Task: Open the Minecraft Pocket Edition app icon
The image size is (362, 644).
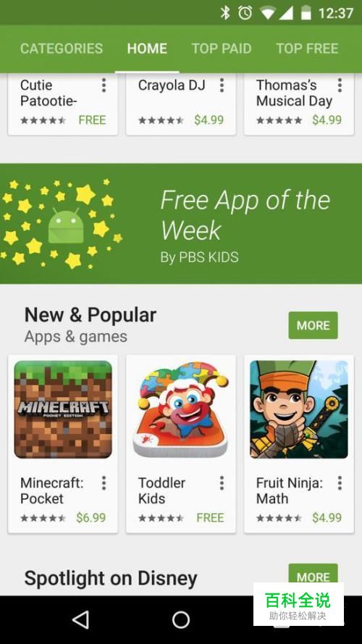Action: (63, 409)
